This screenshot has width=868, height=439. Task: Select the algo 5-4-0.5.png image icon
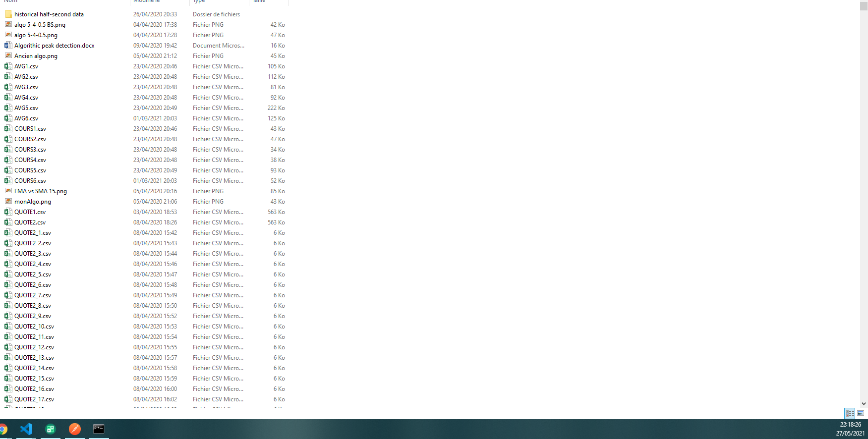8,35
